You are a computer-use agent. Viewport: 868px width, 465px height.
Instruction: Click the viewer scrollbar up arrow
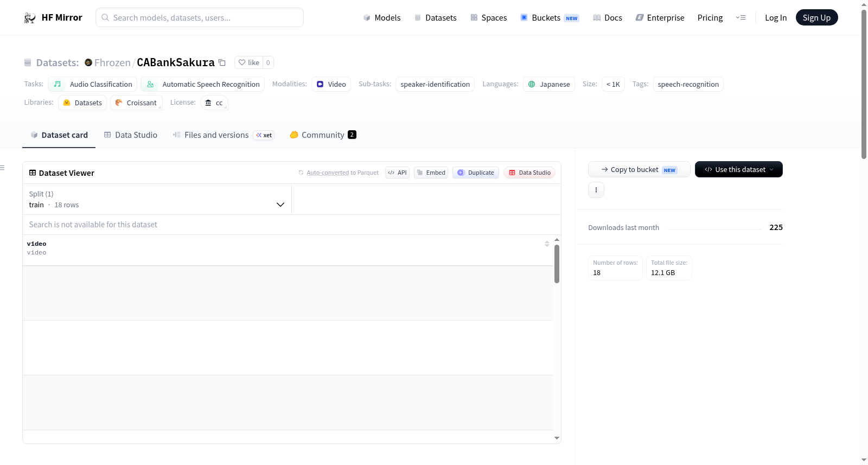coord(557,239)
